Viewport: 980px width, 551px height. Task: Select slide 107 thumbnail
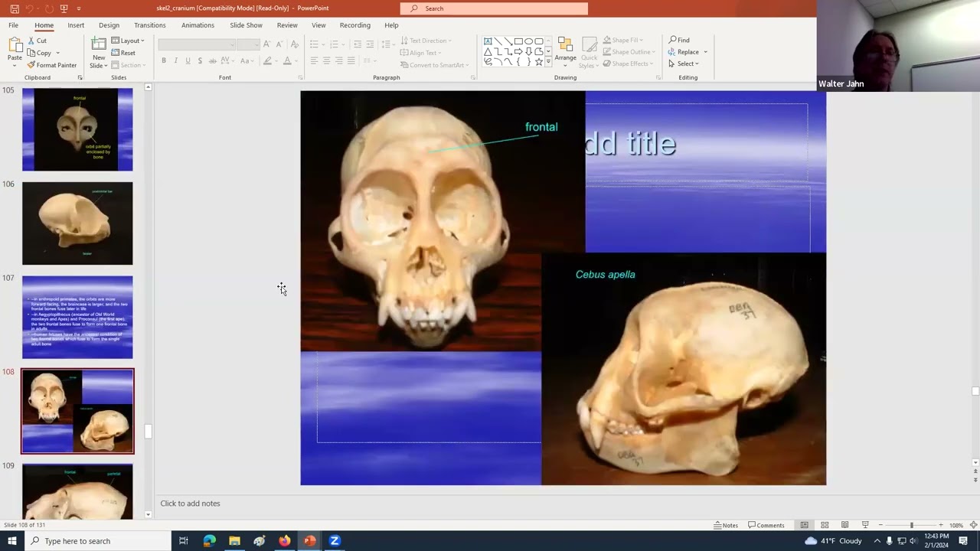click(x=77, y=317)
